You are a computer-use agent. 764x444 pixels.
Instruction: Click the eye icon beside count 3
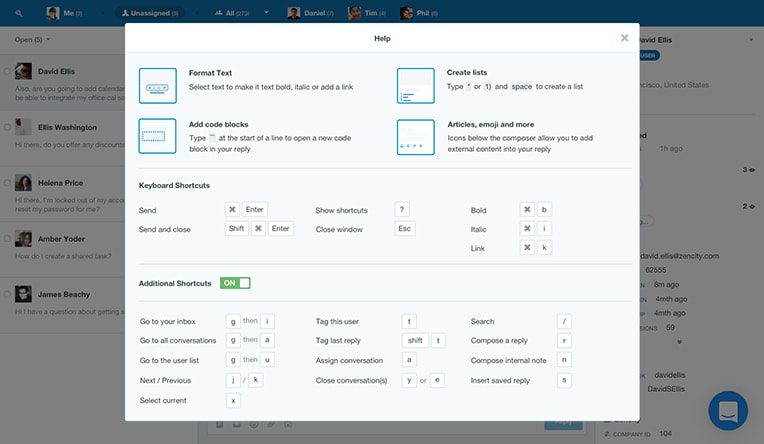752,170
